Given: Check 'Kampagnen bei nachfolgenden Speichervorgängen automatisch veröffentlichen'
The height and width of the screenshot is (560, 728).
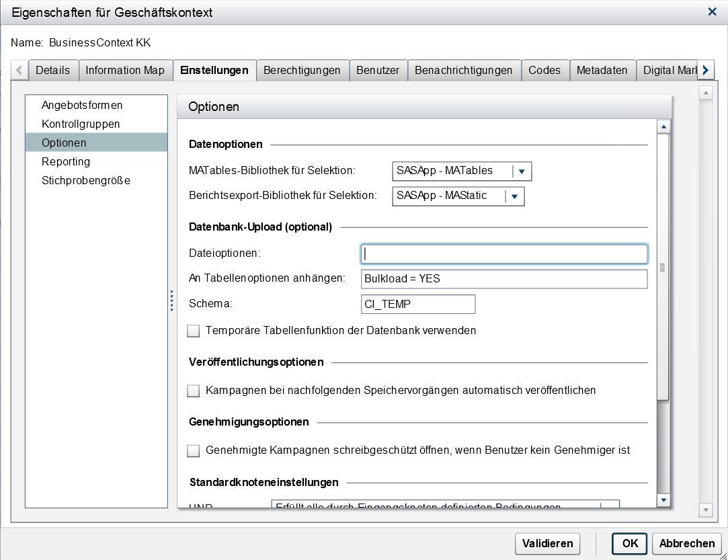Looking at the screenshot, I should [x=194, y=391].
